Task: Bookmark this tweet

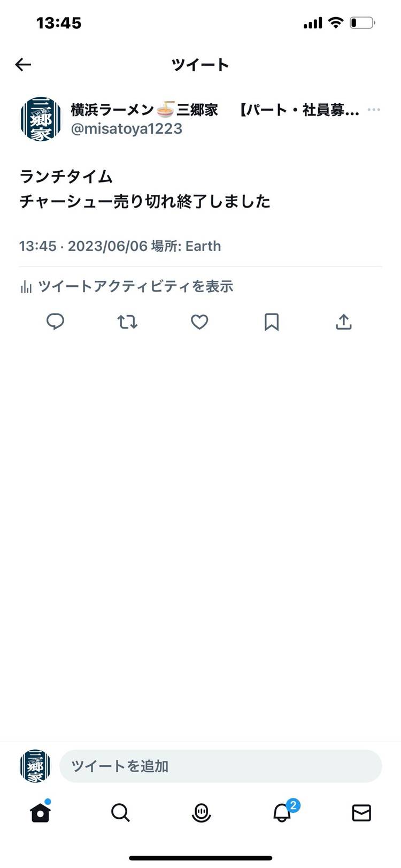Action: click(x=272, y=322)
